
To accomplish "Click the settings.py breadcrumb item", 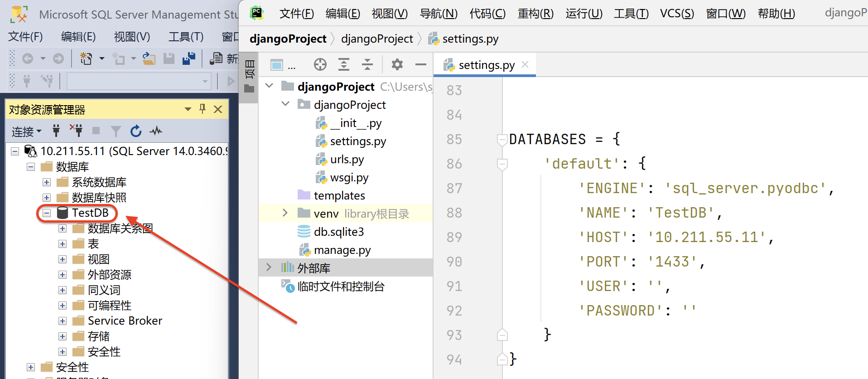I will [463, 39].
